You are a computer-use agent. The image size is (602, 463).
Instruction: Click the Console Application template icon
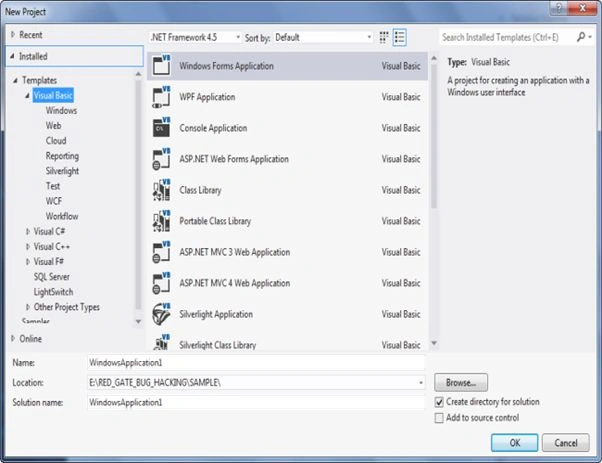coord(161,128)
